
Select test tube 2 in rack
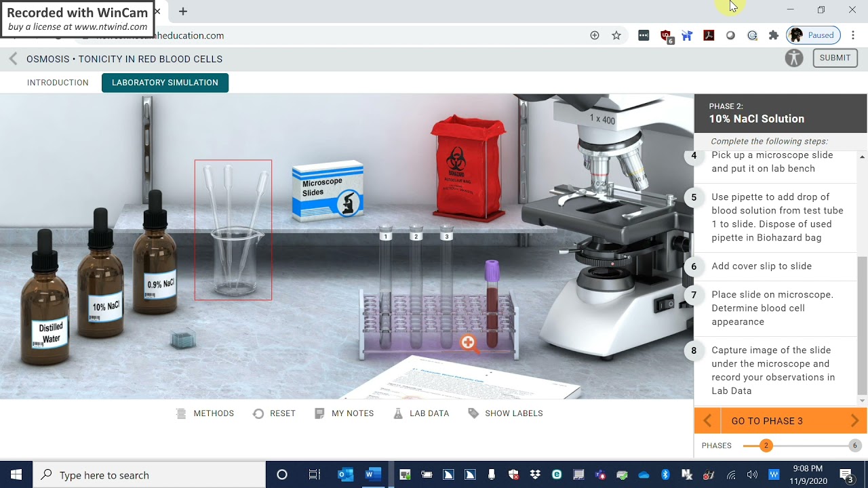[416, 288]
